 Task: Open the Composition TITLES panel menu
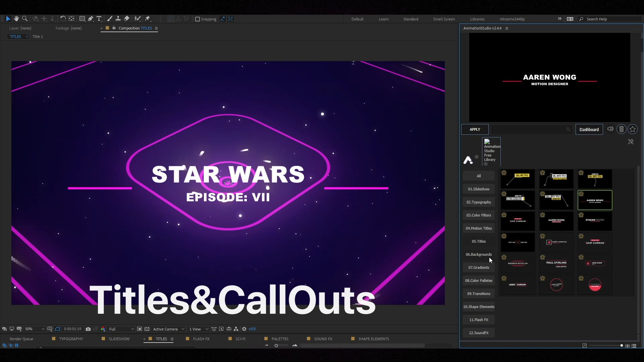point(156,28)
